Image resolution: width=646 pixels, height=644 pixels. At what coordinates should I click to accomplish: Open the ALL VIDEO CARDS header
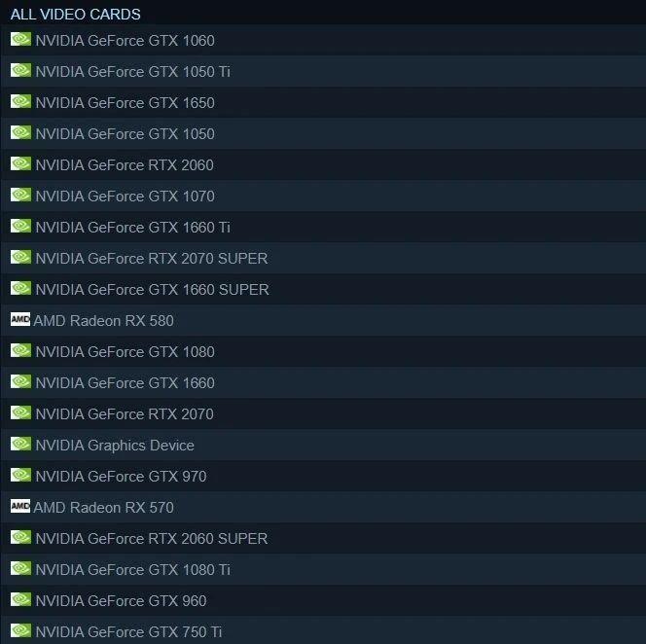tap(75, 15)
